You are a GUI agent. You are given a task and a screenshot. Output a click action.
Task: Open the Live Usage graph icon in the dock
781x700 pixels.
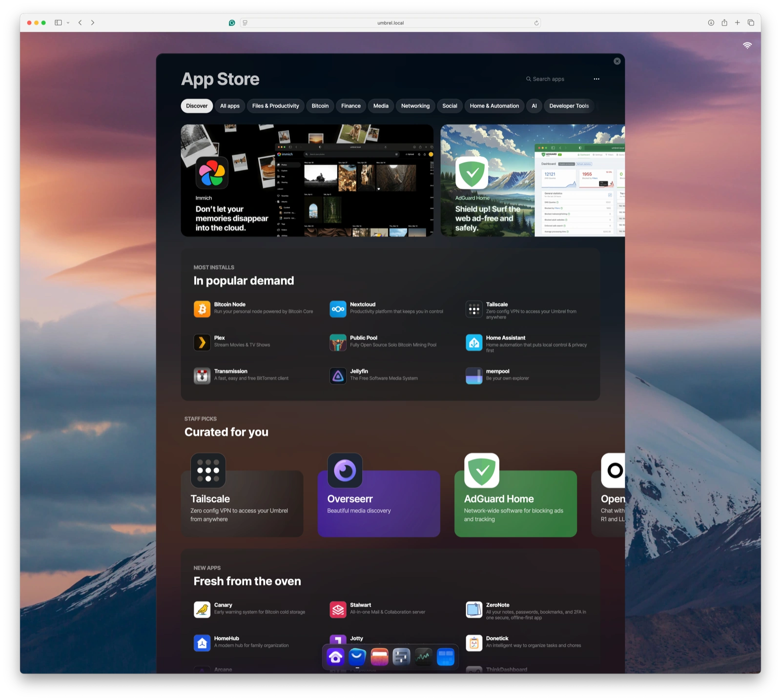[423, 657]
